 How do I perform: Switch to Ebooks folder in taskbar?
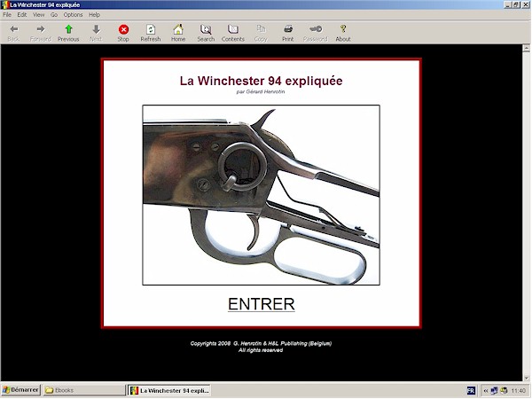click(84, 390)
